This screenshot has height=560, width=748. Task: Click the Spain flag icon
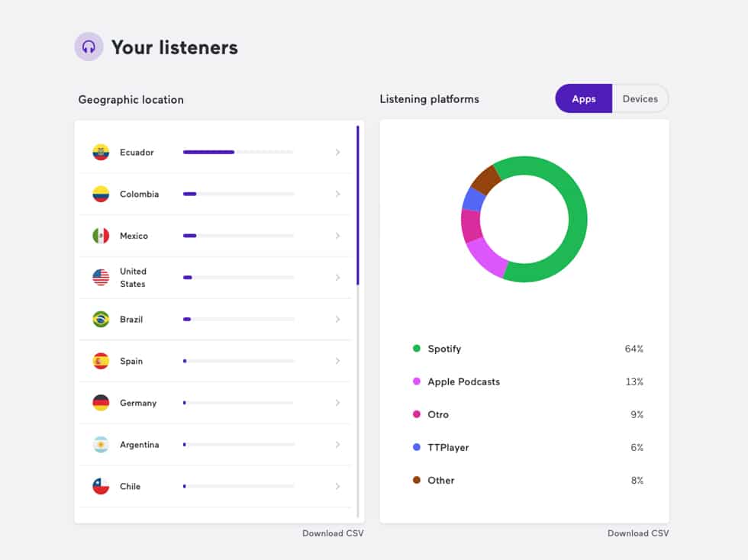(x=99, y=361)
